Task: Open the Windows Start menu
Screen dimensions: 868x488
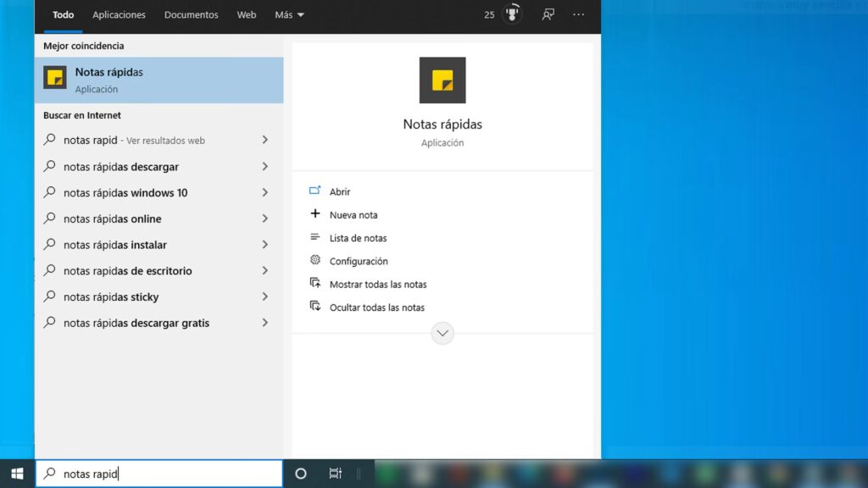Action: [x=17, y=474]
